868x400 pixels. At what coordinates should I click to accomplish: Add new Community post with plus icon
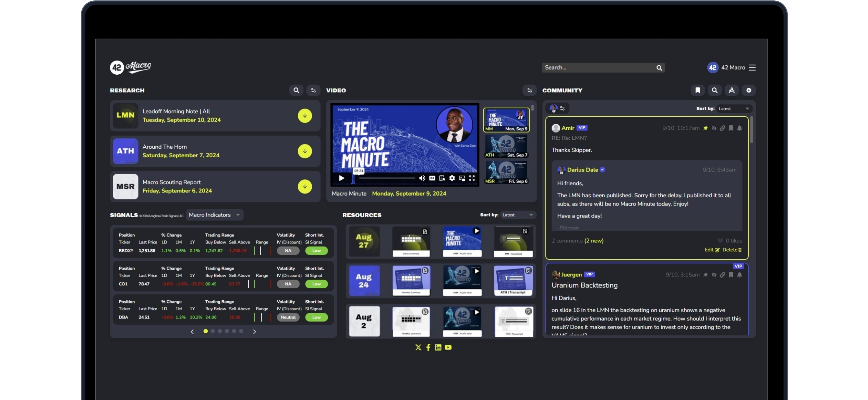coord(749,90)
